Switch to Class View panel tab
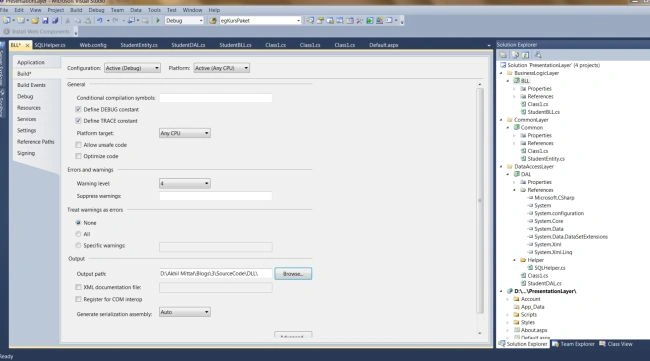The image size is (650, 361). [616, 344]
